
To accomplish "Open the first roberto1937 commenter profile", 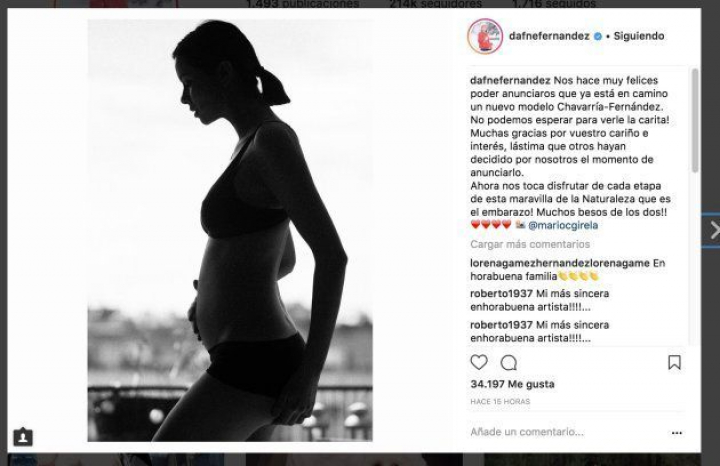I will click(501, 293).
